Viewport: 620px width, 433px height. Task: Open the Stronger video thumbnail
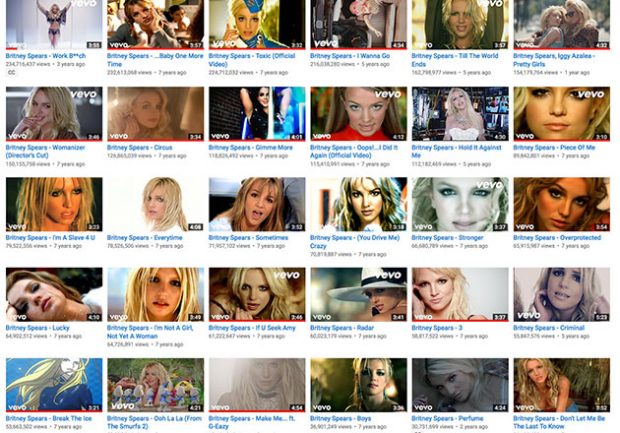click(x=460, y=204)
